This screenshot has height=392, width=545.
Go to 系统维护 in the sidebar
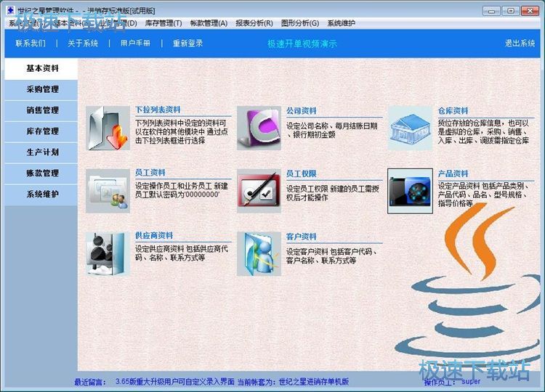coord(41,194)
